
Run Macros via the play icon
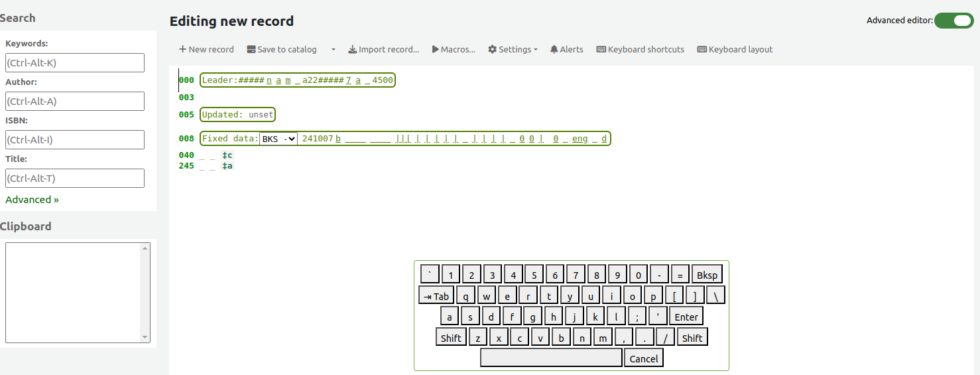click(436, 49)
